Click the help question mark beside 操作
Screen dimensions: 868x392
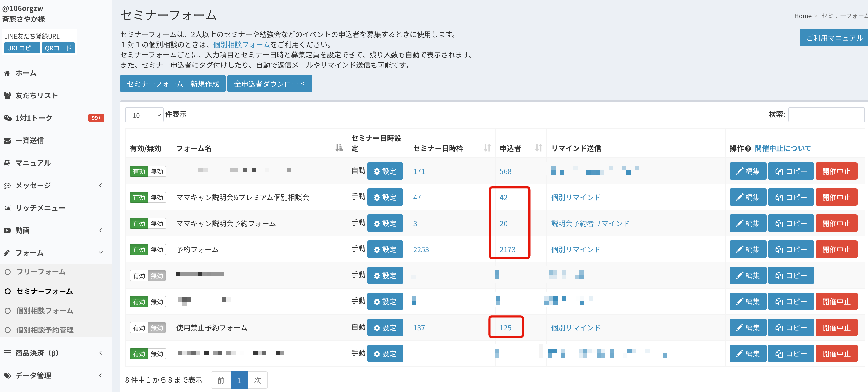[x=748, y=148]
